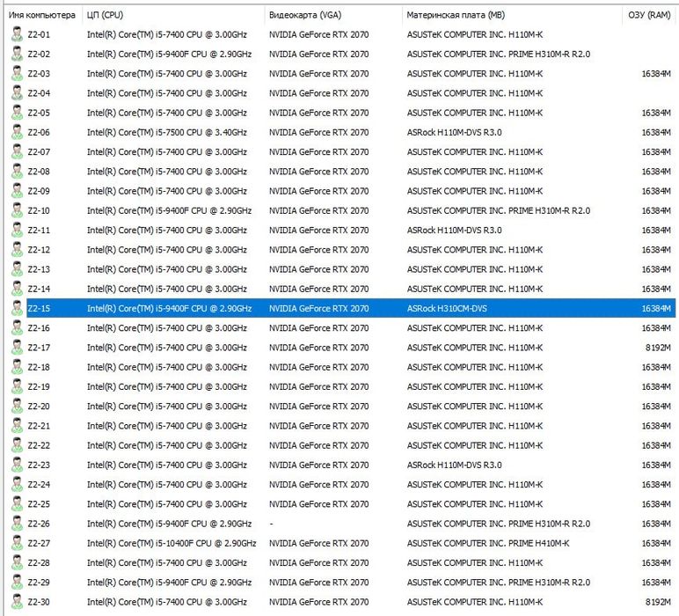679x616 pixels.
Task: Click the user icon for Z2-15
Action: pyautogui.click(x=17, y=308)
